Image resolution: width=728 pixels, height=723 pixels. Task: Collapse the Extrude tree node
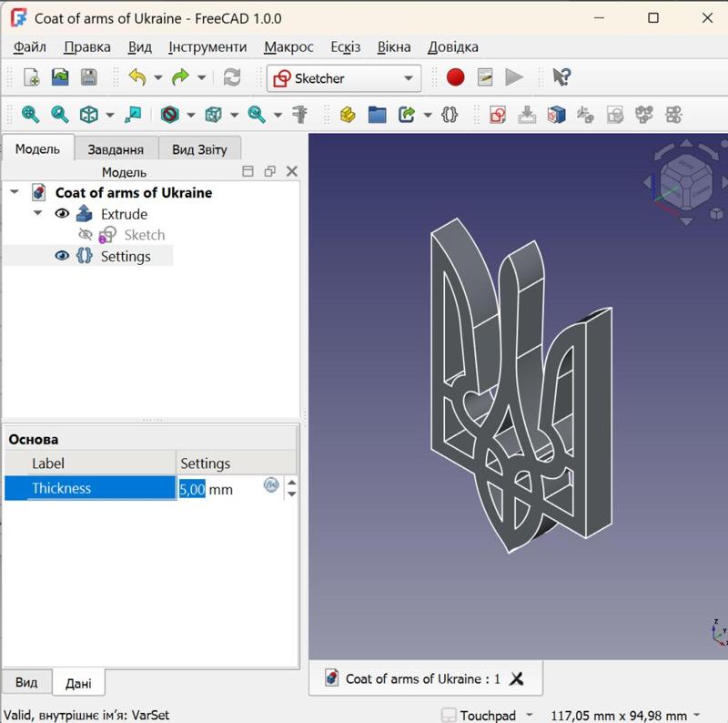[x=37, y=213]
